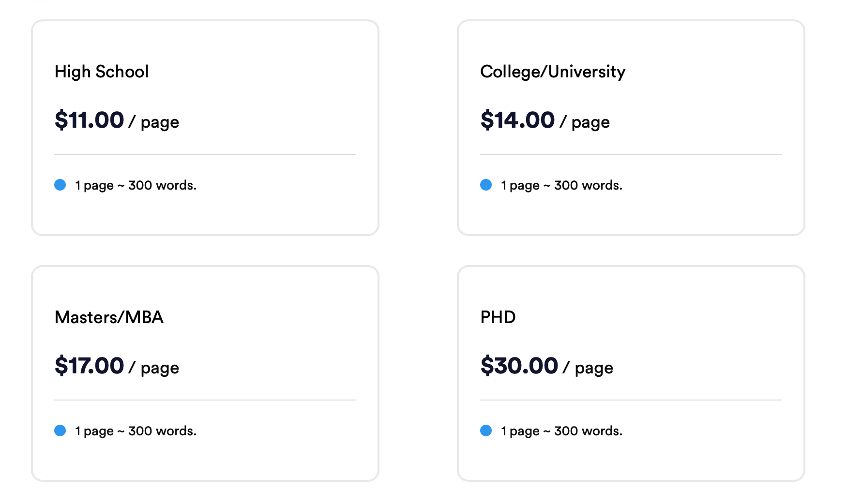Screen dimensions: 847x504
Task: Select the High School heading
Action: [102, 72]
